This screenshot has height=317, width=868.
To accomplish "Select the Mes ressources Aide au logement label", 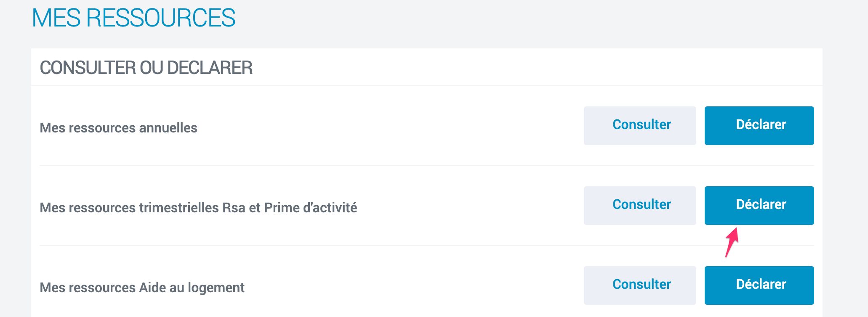I will (142, 288).
